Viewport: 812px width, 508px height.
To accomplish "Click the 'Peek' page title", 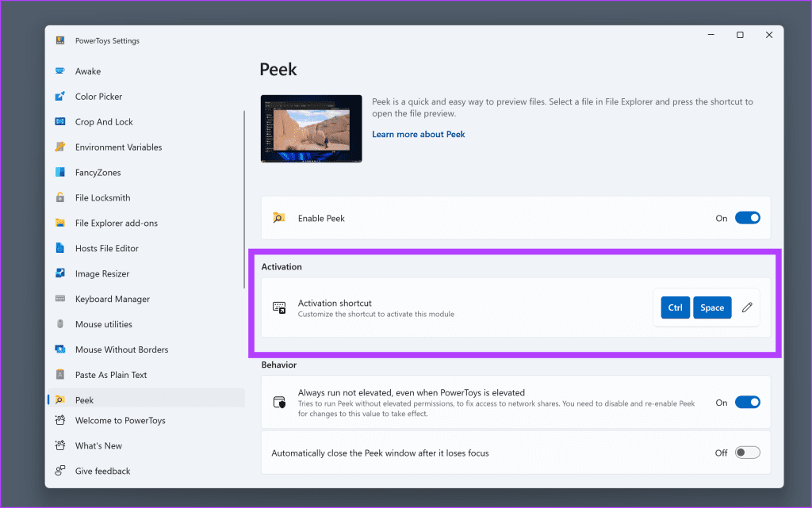I will (x=278, y=69).
